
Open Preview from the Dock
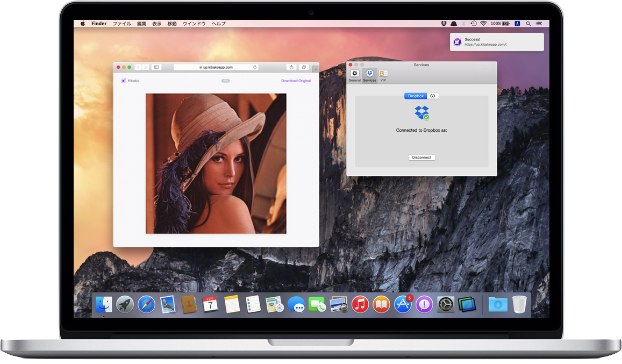[x=338, y=305]
